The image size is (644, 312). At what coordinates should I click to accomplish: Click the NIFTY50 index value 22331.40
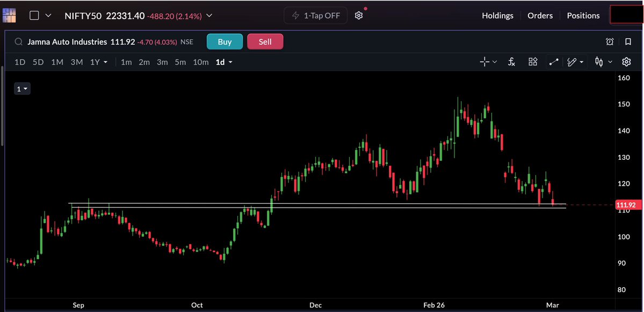click(x=125, y=16)
